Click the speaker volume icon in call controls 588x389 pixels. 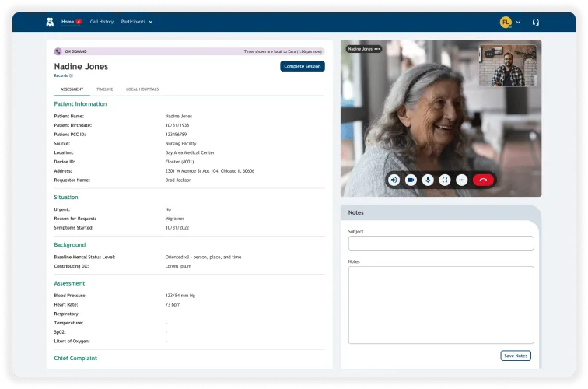coord(394,180)
